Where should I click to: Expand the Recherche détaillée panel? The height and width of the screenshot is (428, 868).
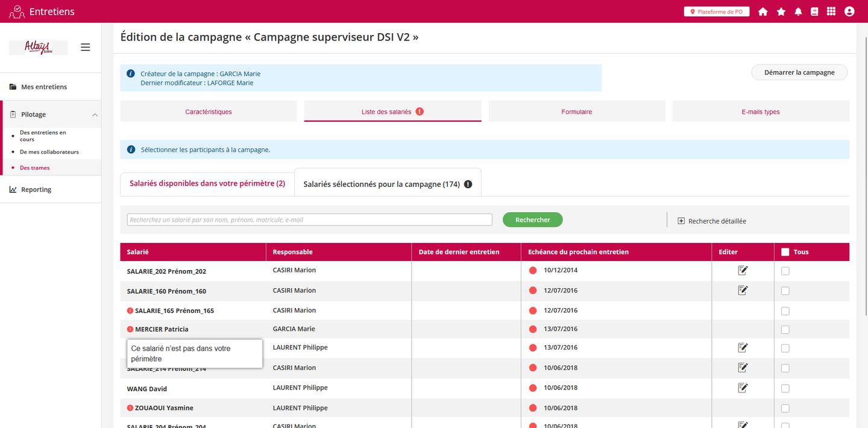(712, 221)
